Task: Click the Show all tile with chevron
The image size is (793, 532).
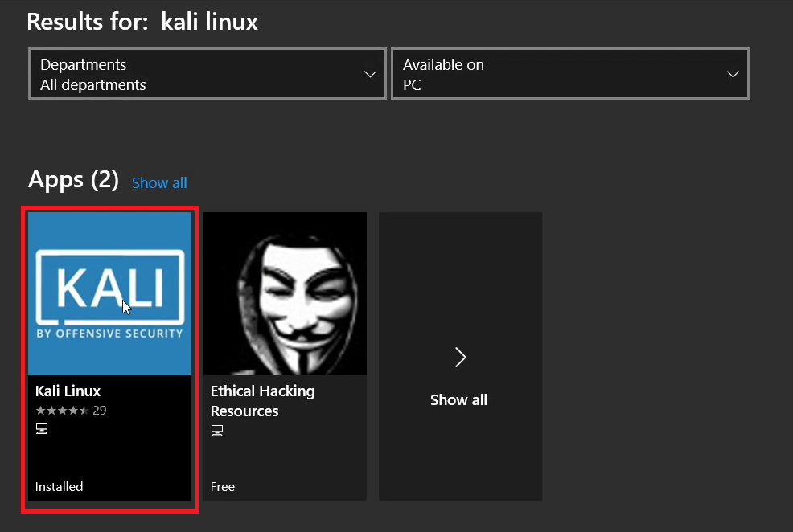Action: (460, 357)
